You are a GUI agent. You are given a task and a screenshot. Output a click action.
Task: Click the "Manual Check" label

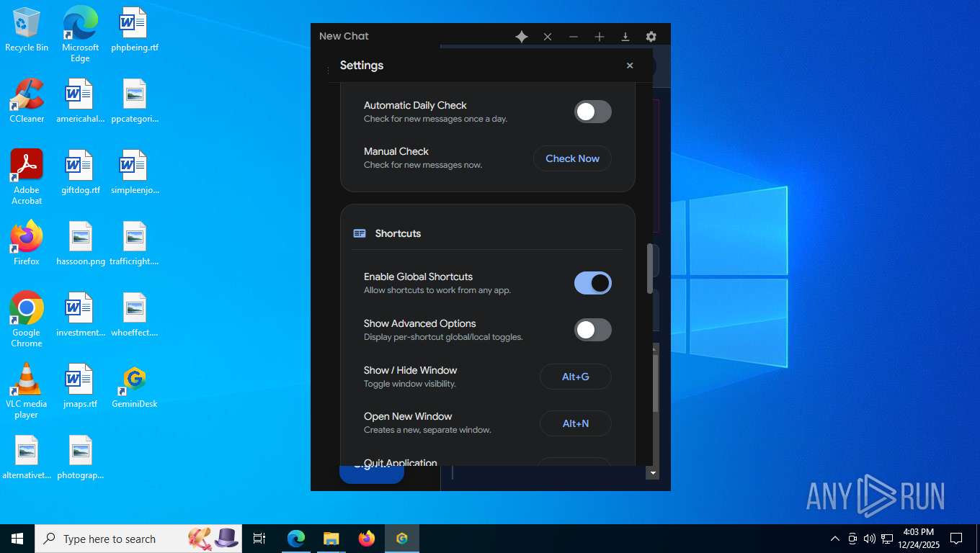396,151
